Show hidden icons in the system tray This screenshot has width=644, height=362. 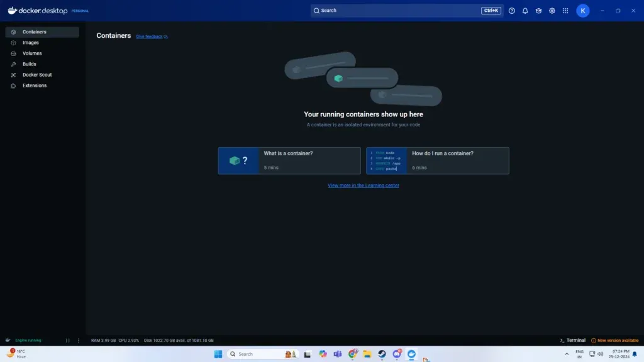pyautogui.click(x=565, y=353)
